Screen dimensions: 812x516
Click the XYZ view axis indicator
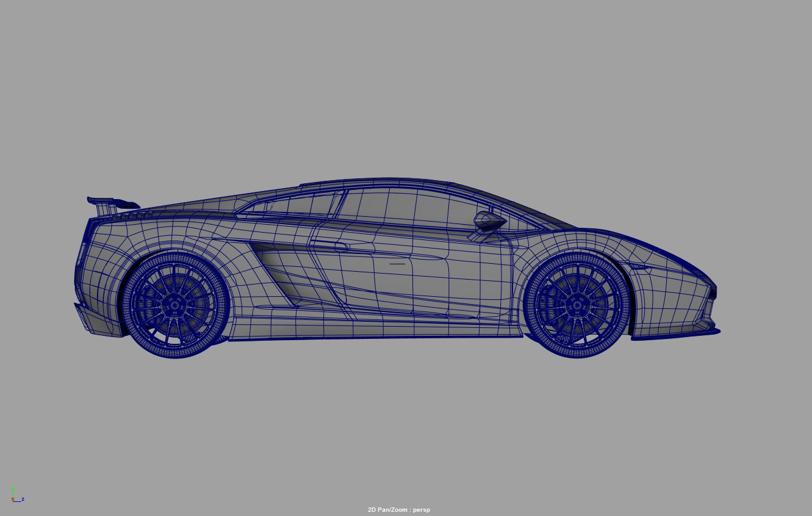tap(17, 496)
